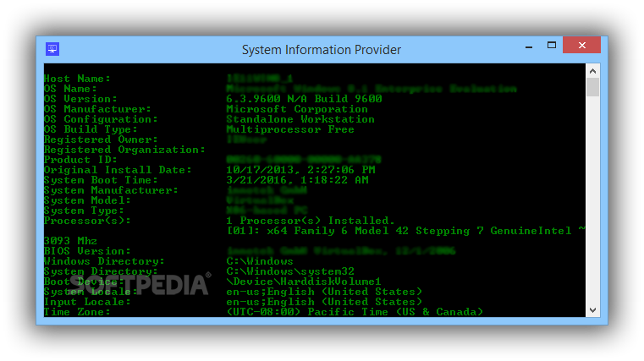Viewport: 644px width, 361px height.
Task: Select the 'OS Build Type:' label
Action: (91, 129)
